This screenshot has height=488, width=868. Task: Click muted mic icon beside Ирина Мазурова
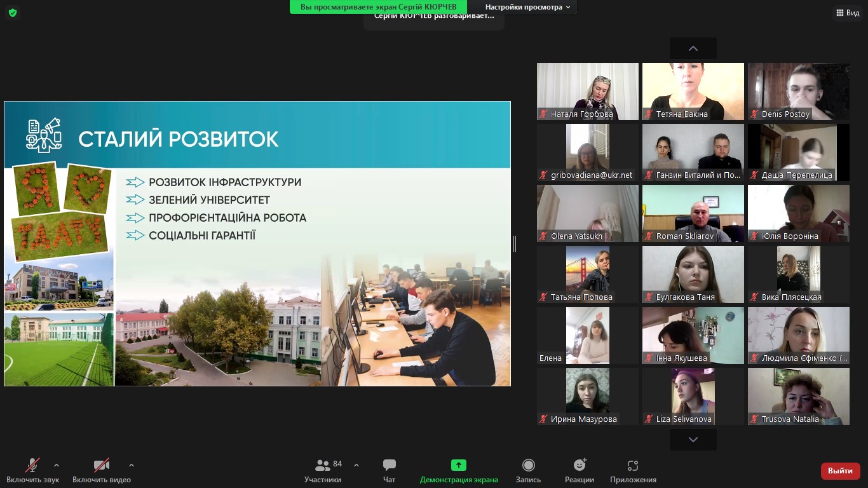click(x=544, y=419)
